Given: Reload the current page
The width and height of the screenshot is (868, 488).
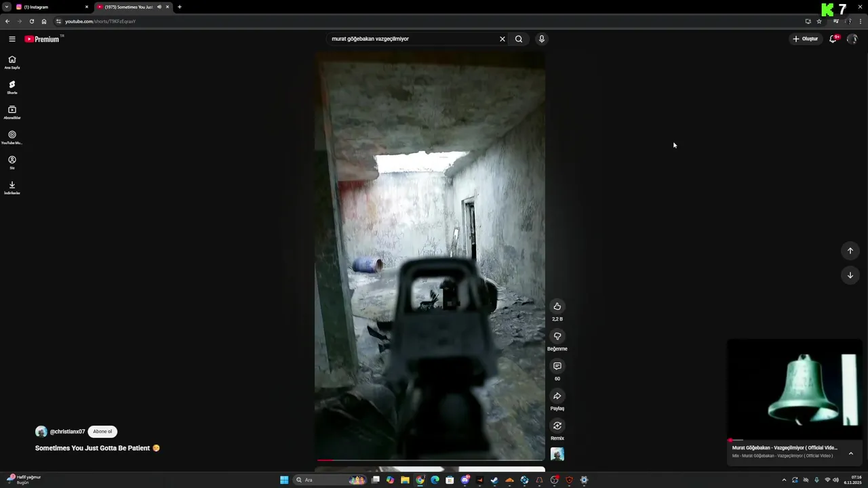Looking at the screenshot, I should click(x=31, y=21).
